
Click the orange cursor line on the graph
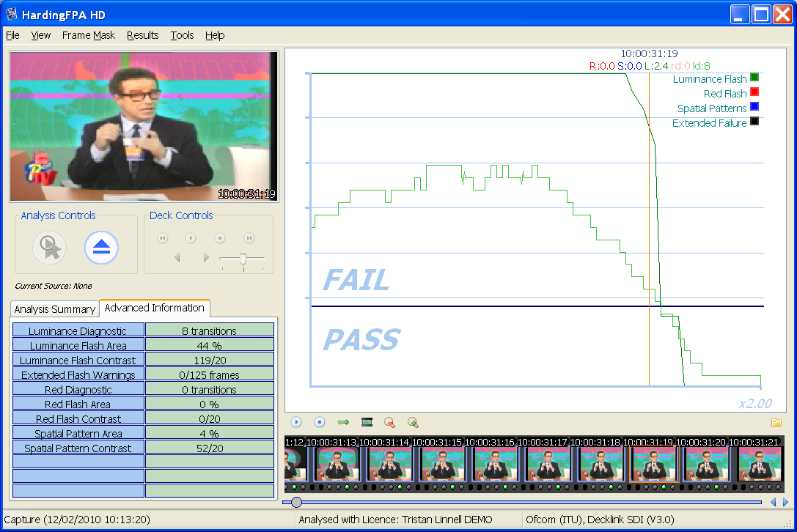pyautogui.click(x=649, y=229)
